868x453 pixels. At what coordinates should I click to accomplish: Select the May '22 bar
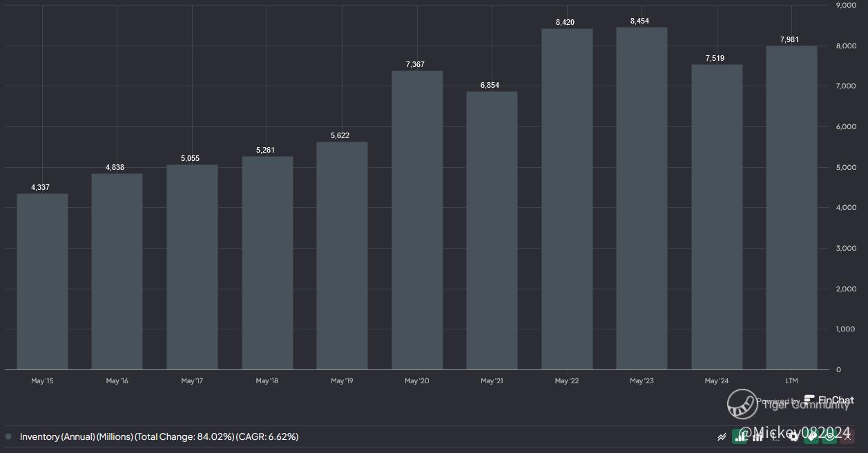coord(567,199)
